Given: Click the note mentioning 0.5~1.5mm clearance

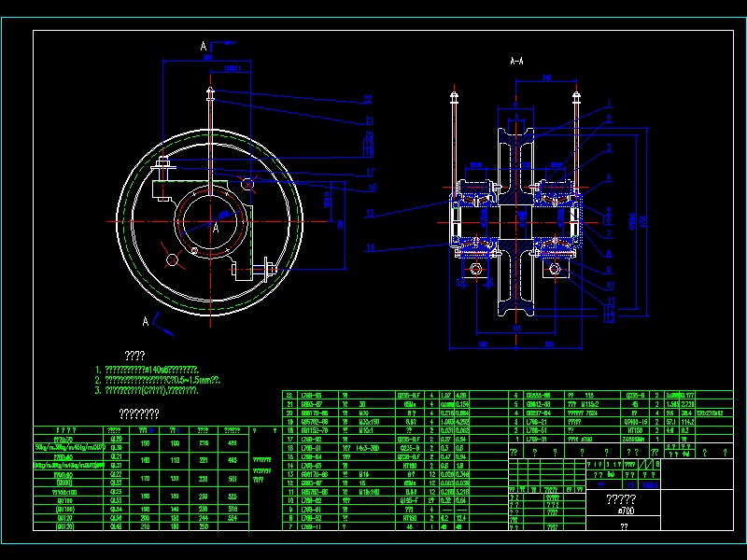Looking at the screenshot, I should pyautogui.click(x=158, y=380).
